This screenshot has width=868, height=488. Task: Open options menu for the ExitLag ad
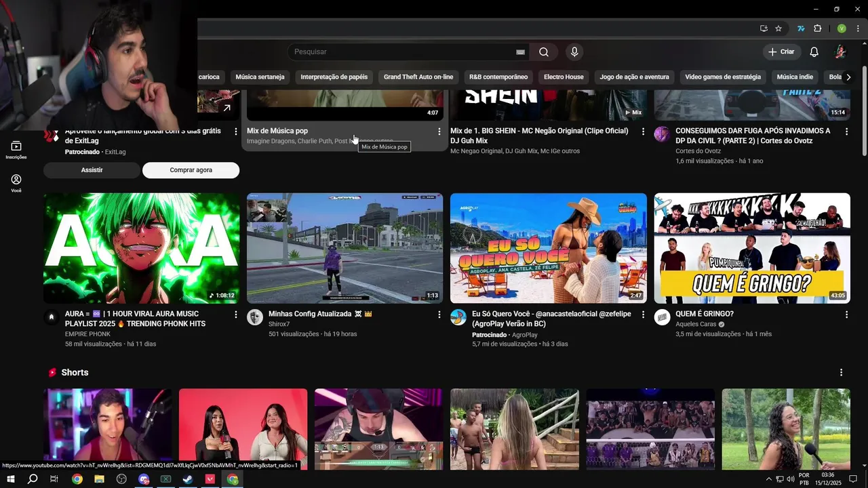[236, 131]
